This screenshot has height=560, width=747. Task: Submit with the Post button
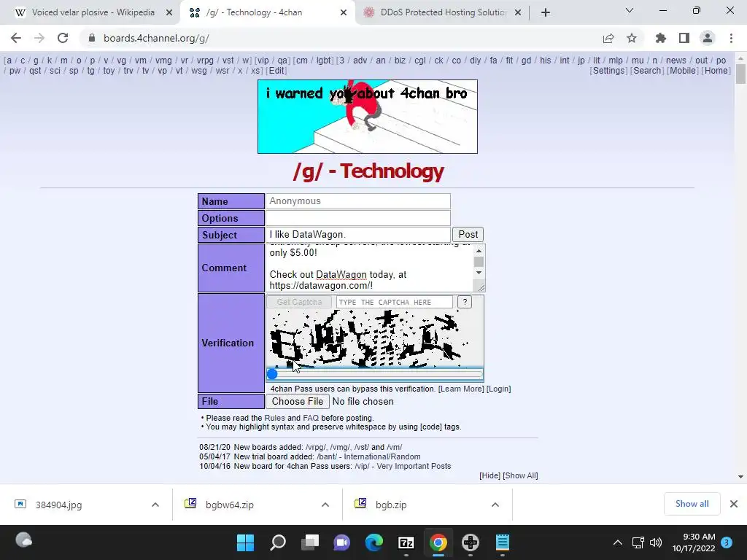[x=468, y=234]
